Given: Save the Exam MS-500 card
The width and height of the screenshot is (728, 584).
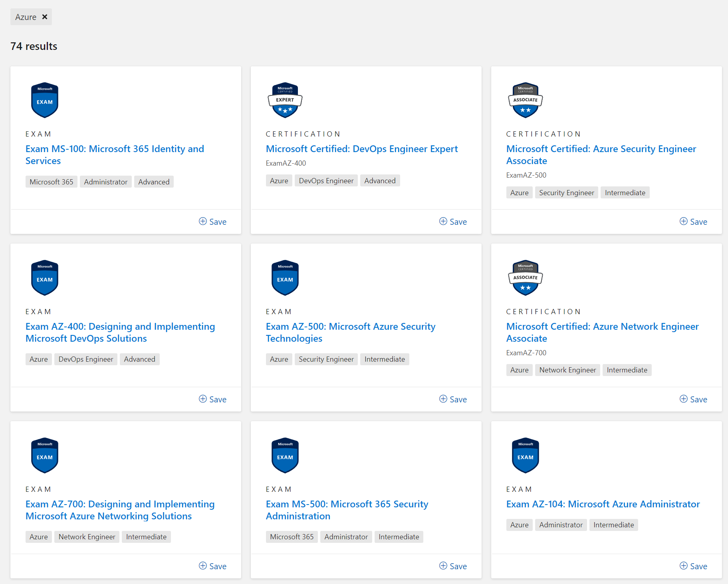Looking at the screenshot, I should pyautogui.click(x=453, y=566).
